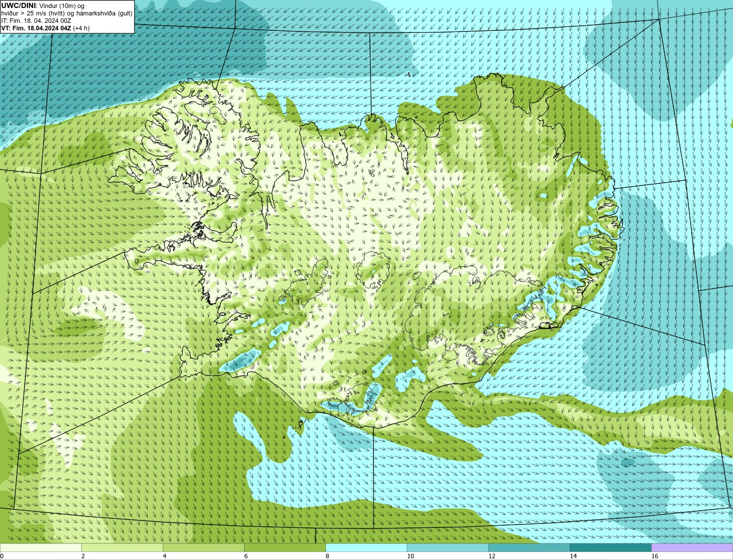Click the 'hviður > 25 m/s (hvítt)' legend line
This screenshot has height=560, width=733.
tap(67, 13)
